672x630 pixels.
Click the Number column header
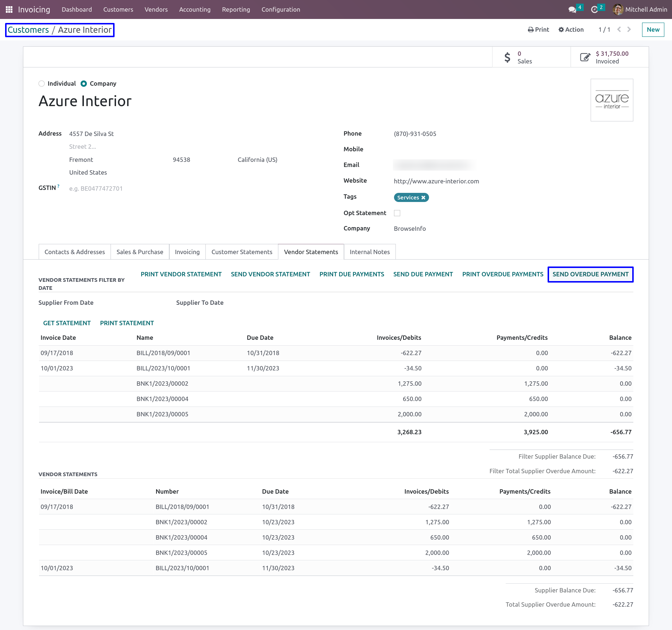(x=167, y=491)
